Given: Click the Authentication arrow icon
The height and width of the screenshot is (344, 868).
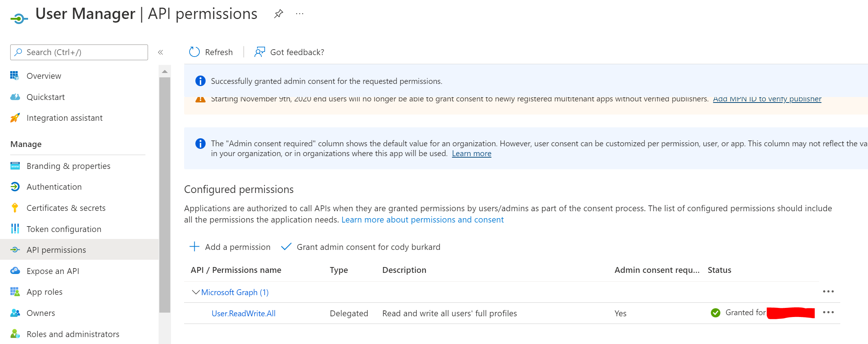Looking at the screenshot, I should (x=15, y=187).
